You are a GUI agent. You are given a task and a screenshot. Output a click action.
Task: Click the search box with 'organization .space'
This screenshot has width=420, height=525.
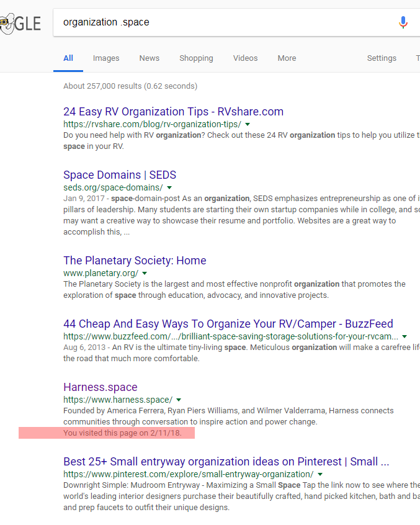point(223,23)
